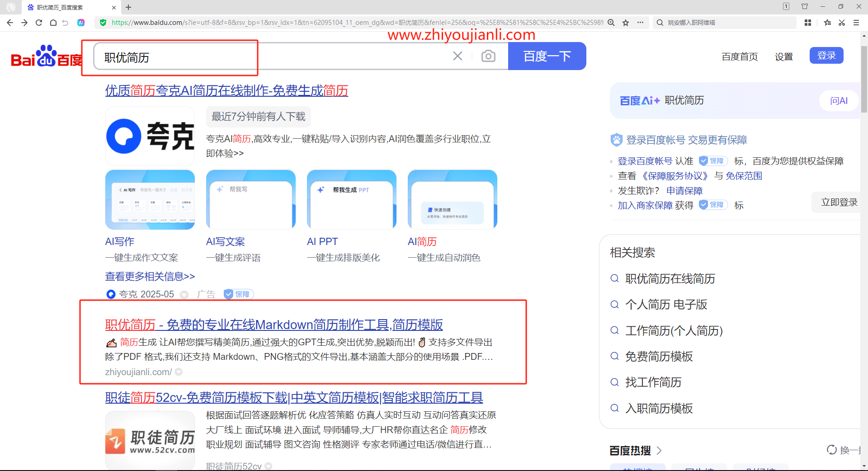This screenshot has height=471, width=868.
Task: Click the 百度一下 search button
Action: [547, 56]
